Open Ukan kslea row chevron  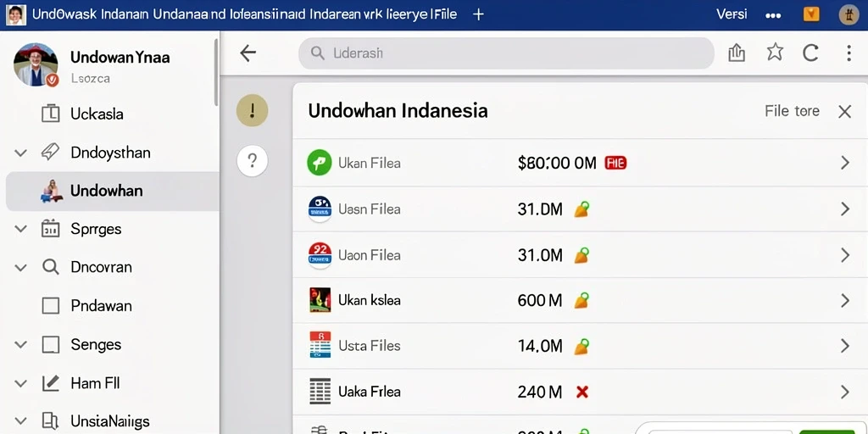click(845, 301)
